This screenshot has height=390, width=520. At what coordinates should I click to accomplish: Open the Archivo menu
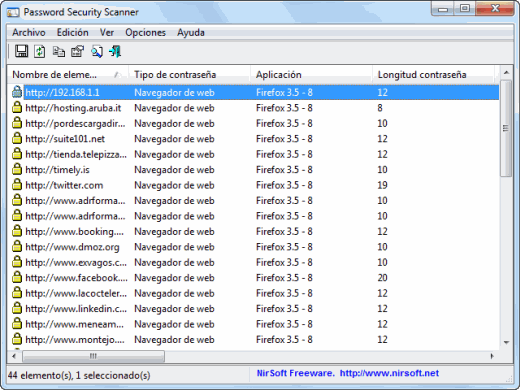coord(29,32)
